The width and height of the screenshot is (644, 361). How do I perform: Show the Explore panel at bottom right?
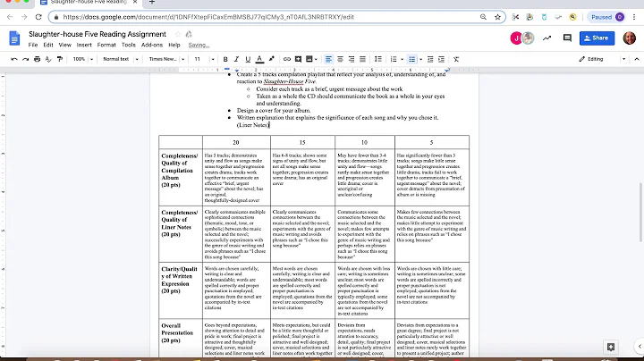coord(611,347)
